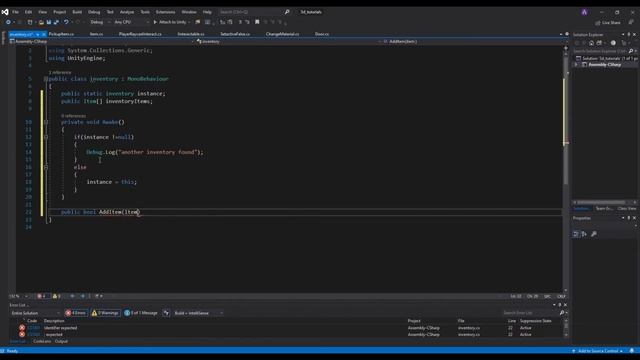Viewport: 640px width, 360px height.
Task: Collapse the Inventory class outline
Action: [x=46, y=79]
